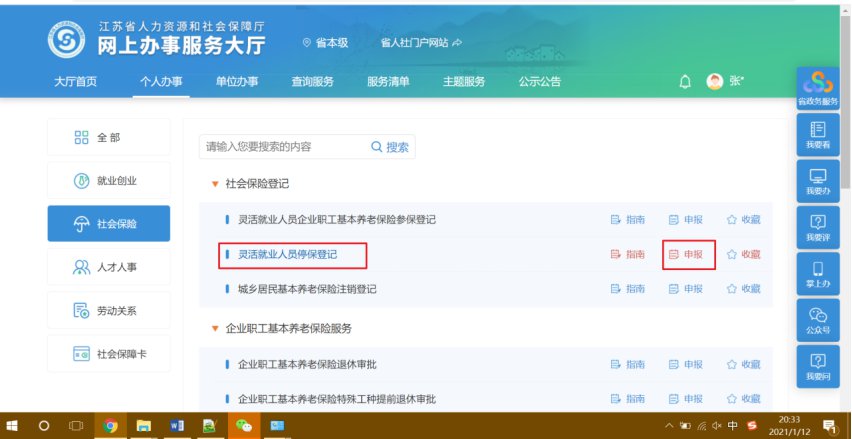Collapse the 社会保险登记 section
Screen dimensions: 852x439
click(214, 184)
